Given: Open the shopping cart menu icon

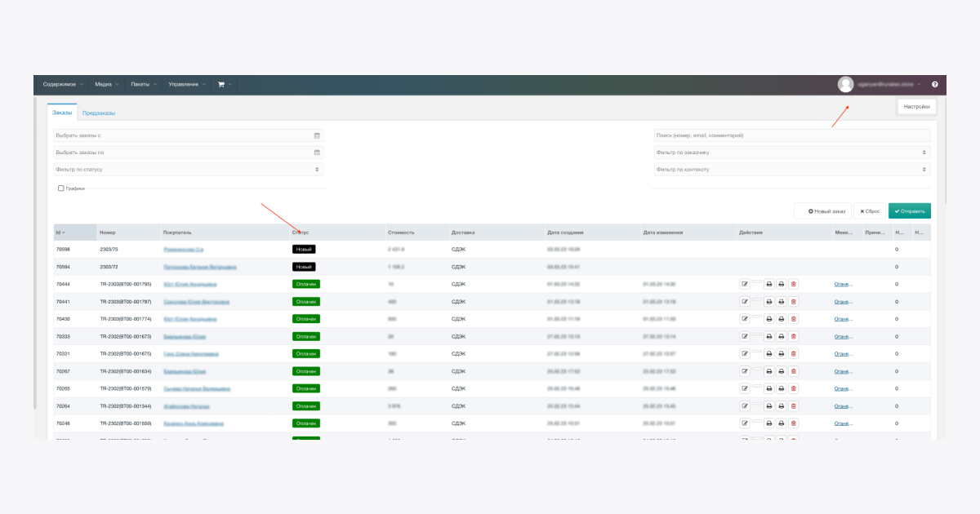Looking at the screenshot, I should point(221,84).
